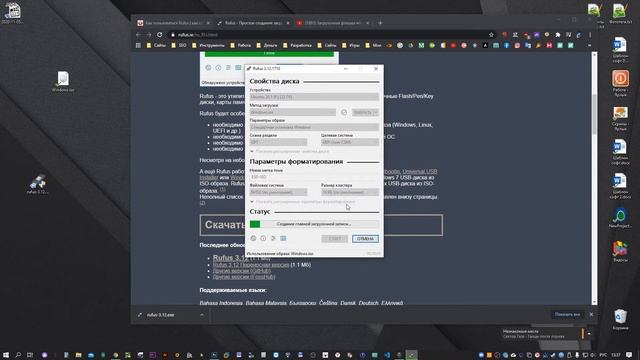Expand advanced drive properties in Rufus
The image size is (640, 360).
pyautogui.click(x=289, y=151)
